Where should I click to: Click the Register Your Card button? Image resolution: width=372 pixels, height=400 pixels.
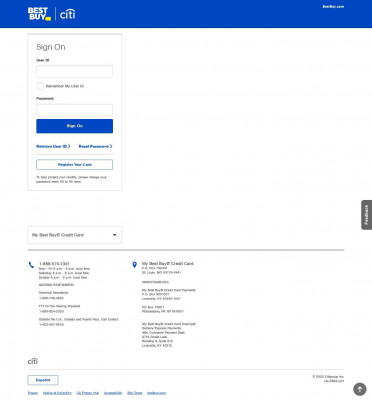click(x=74, y=165)
